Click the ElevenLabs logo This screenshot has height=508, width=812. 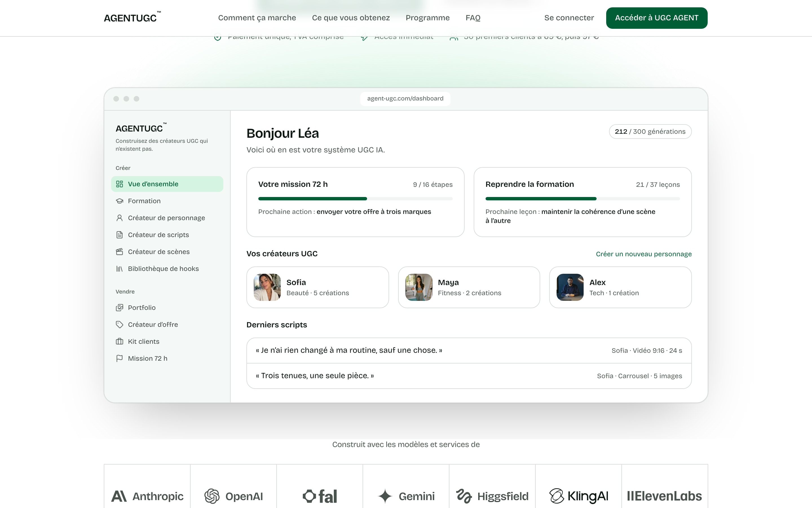point(664,496)
